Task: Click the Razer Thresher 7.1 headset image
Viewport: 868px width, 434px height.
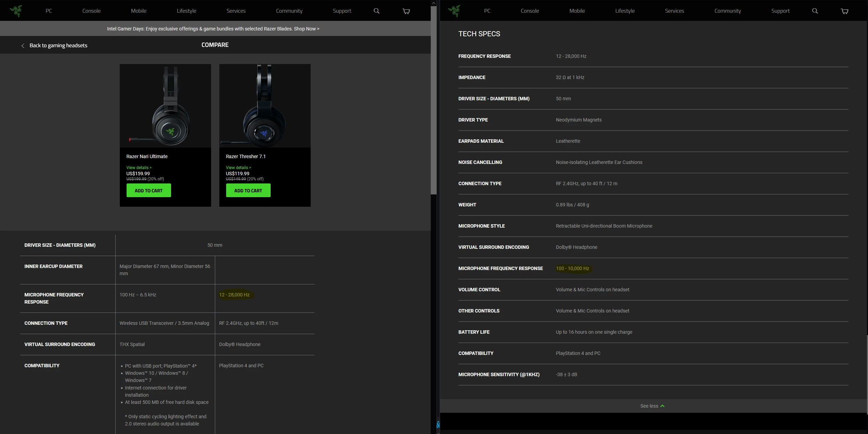Action: (264, 106)
